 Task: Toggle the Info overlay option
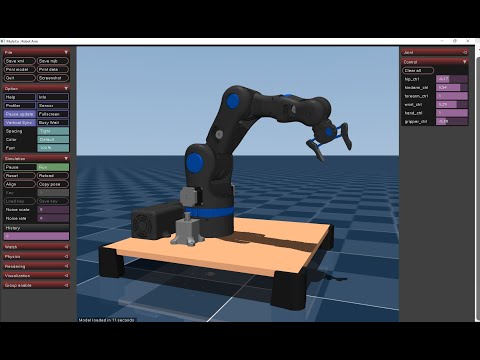53,97
